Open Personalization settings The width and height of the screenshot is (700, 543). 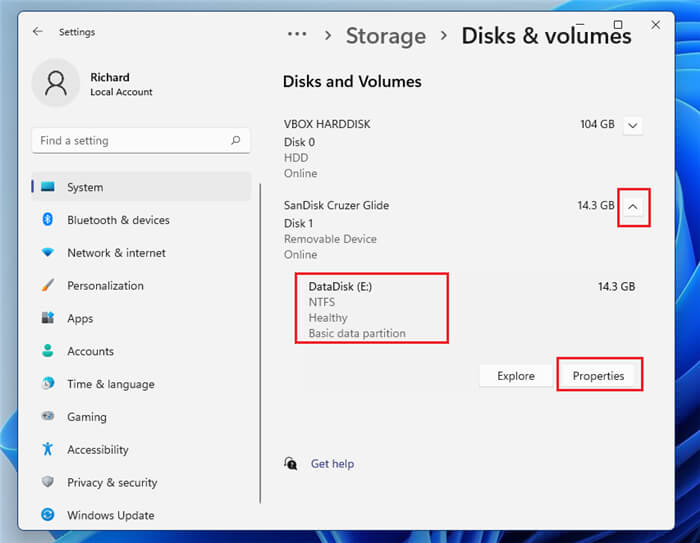(141, 286)
